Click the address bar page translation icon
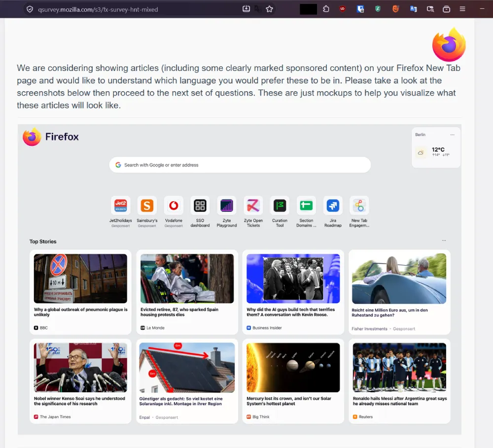The width and height of the screenshot is (493, 448). [258, 9]
